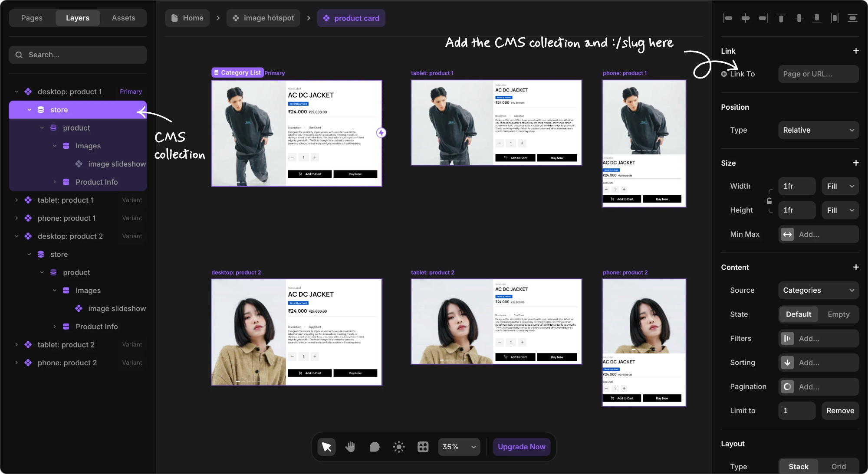Select the arrow cursor tool
The width and height of the screenshot is (868, 474).
click(x=326, y=447)
